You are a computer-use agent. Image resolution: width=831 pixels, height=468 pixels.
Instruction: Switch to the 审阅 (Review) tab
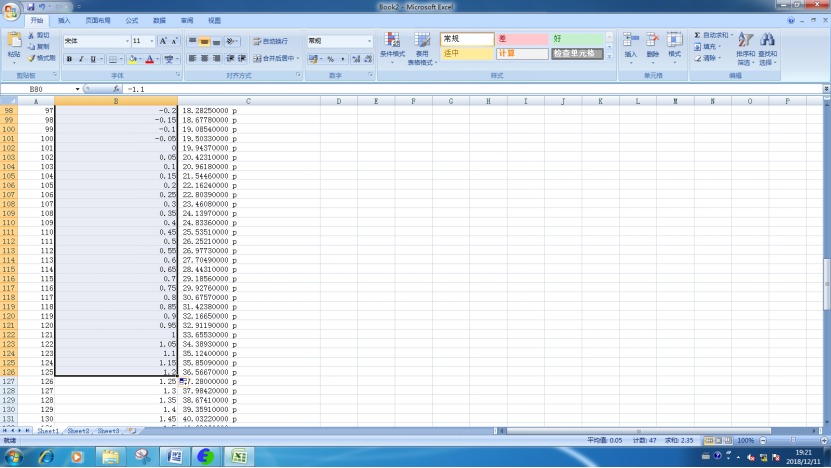[x=187, y=21]
